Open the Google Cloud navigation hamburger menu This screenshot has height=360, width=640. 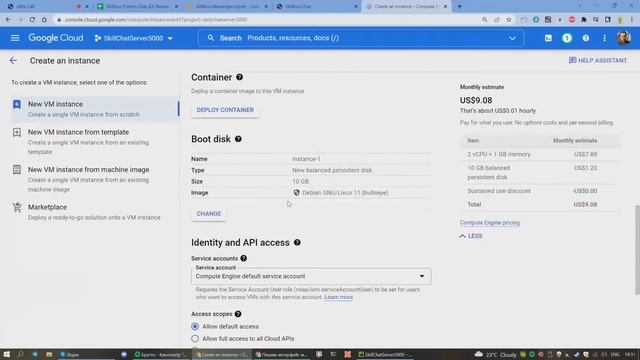click(15, 38)
